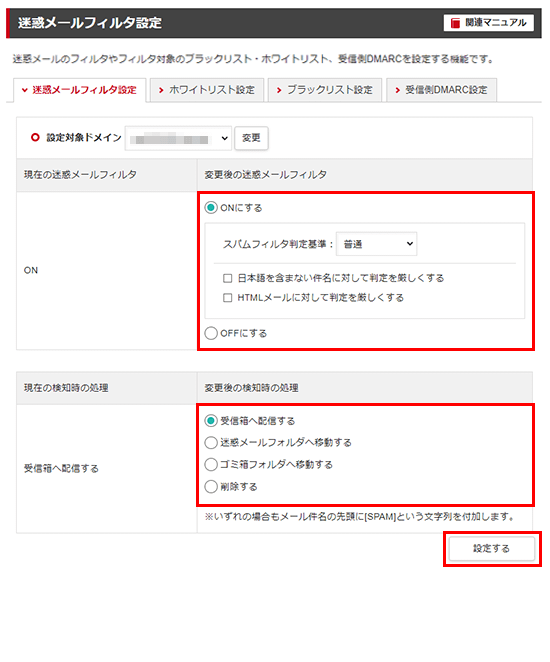Image resolution: width=550 pixels, height=662 pixels.
Task: Select the 削除する radio option
Action: coord(211,486)
